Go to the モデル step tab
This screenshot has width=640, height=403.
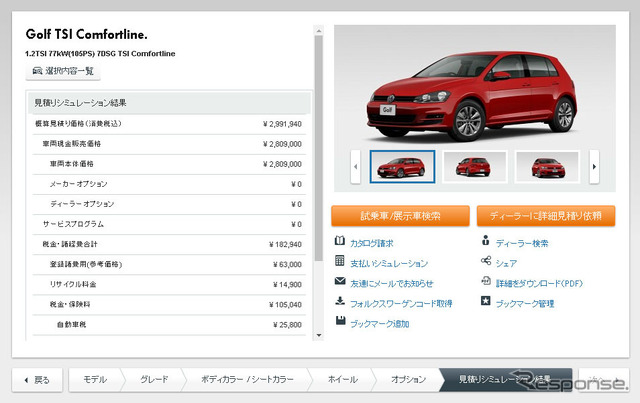[95, 380]
